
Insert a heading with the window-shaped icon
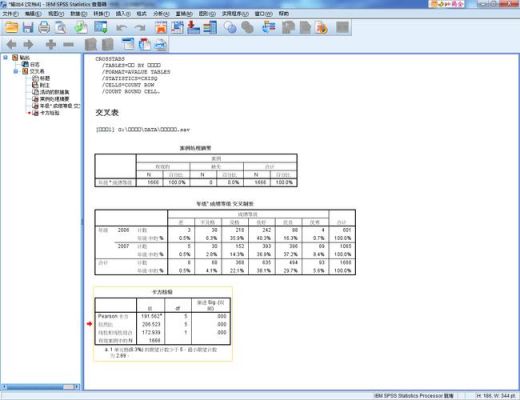pyautogui.click(x=128, y=44)
